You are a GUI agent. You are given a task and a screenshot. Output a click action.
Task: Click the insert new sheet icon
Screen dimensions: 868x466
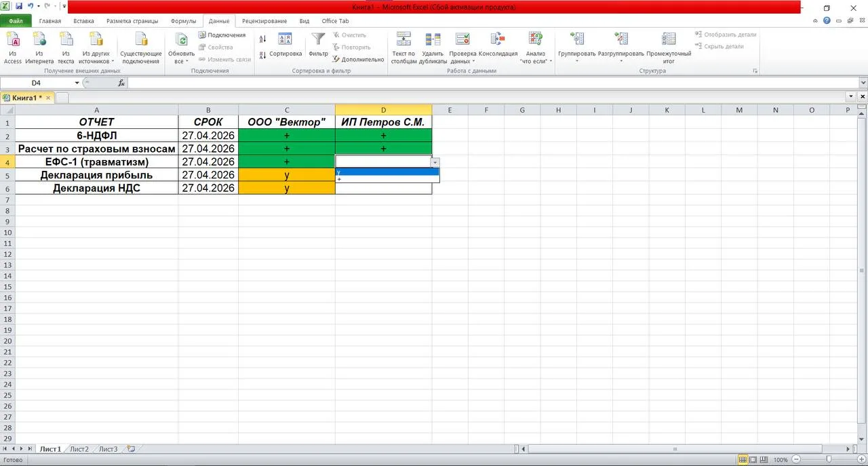coord(132,449)
